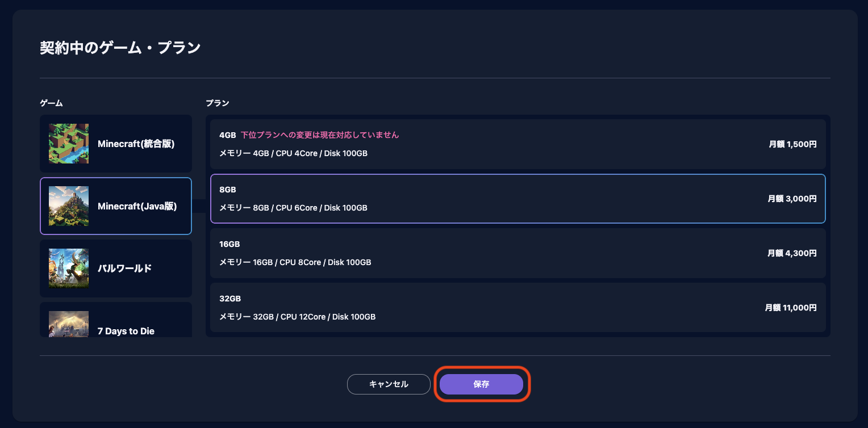Screen dimensions: 868x428
Task: Select the 7 Days to Die game card
Action: pos(116,320)
